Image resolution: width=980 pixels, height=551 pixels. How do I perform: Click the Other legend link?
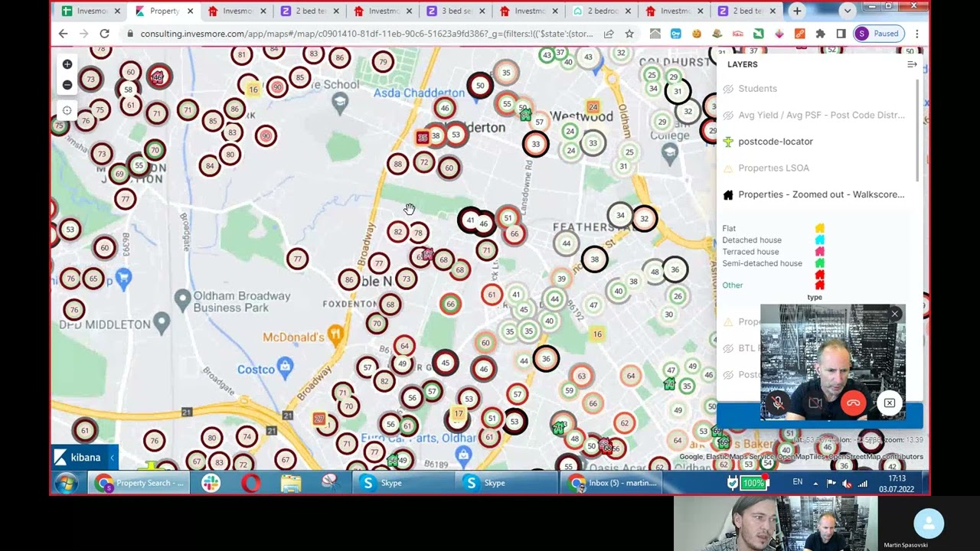coord(732,285)
